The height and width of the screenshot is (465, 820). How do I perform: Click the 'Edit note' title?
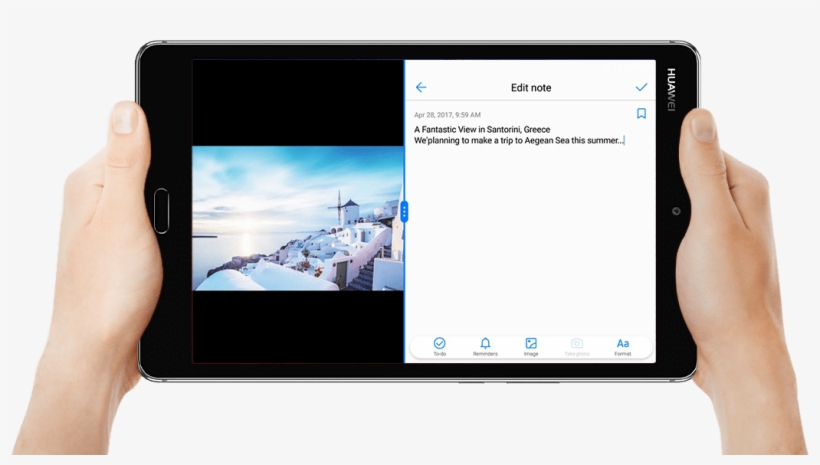pyautogui.click(x=531, y=87)
